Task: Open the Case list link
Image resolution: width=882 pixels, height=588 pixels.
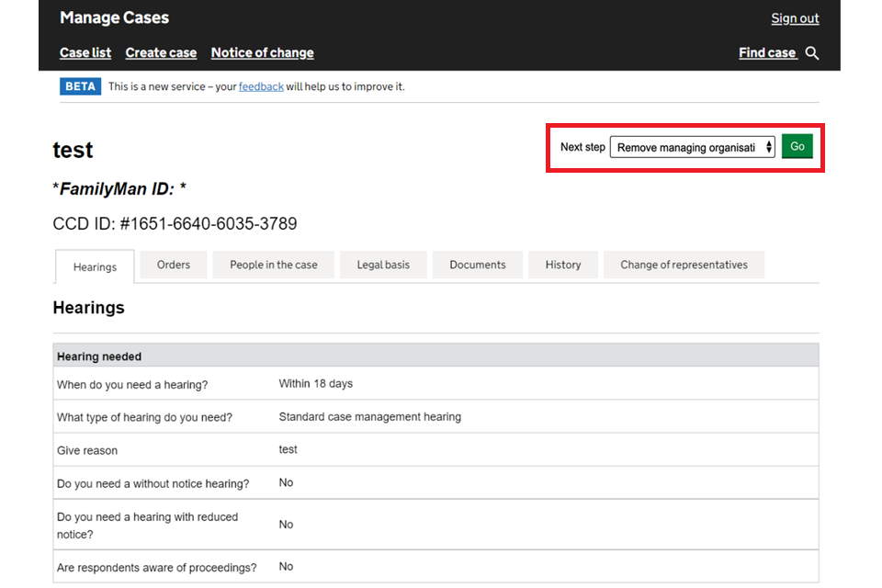Action: click(85, 52)
